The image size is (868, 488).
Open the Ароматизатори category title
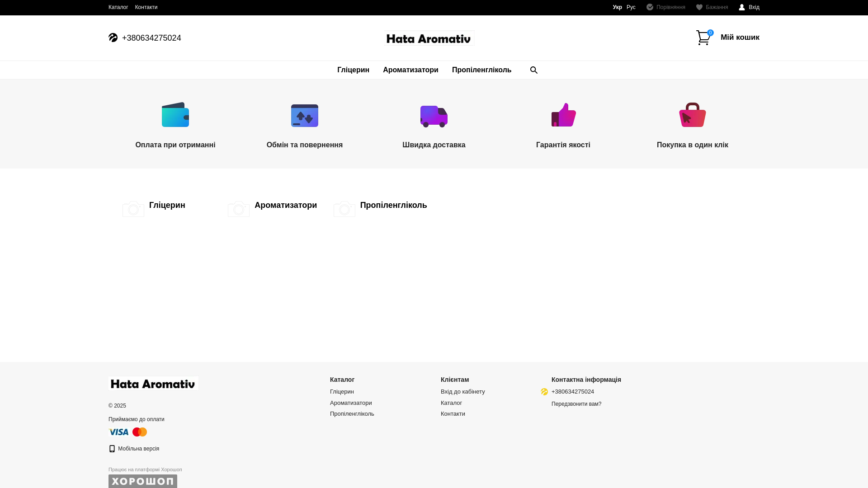tap(286, 205)
